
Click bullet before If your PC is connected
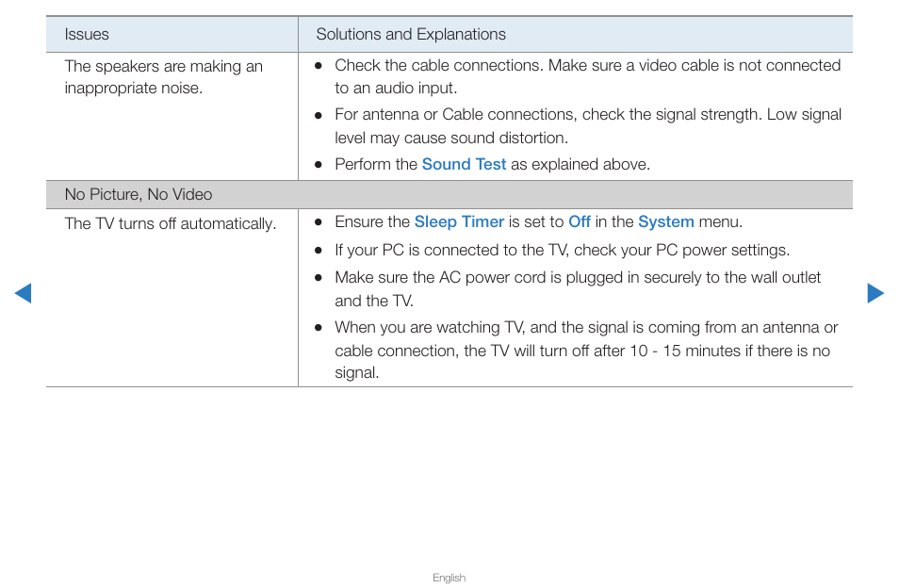point(319,251)
